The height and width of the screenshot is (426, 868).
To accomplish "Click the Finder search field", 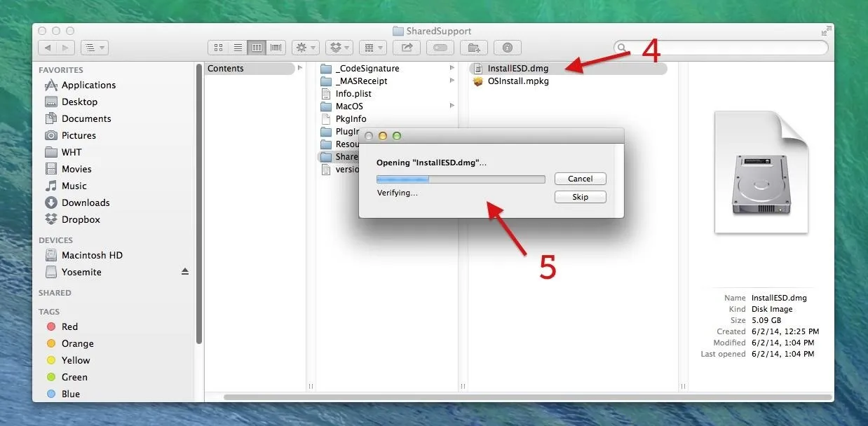I will (x=721, y=48).
